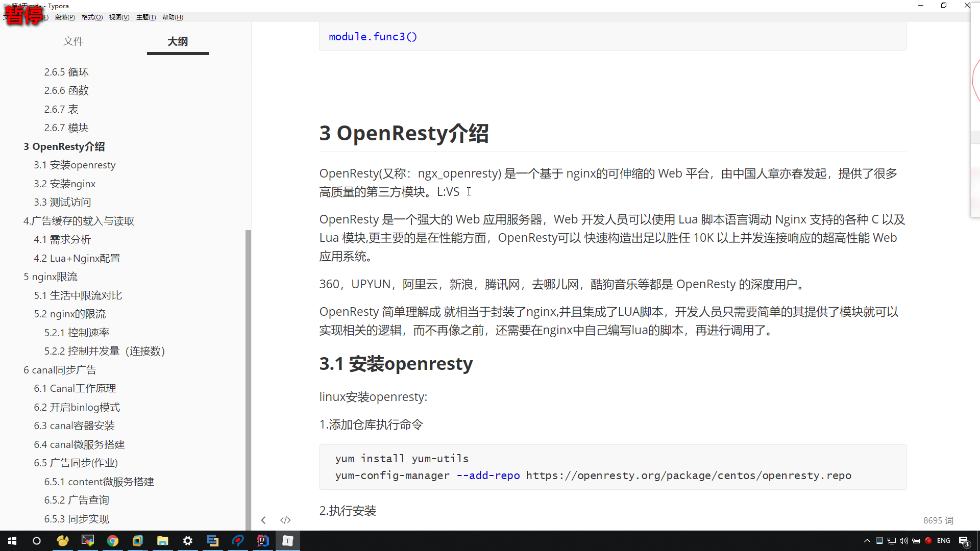Go to outline item 6.2 开启binlog模式
The width and height of the screenshot is (980, 551).
coord(77,407)
